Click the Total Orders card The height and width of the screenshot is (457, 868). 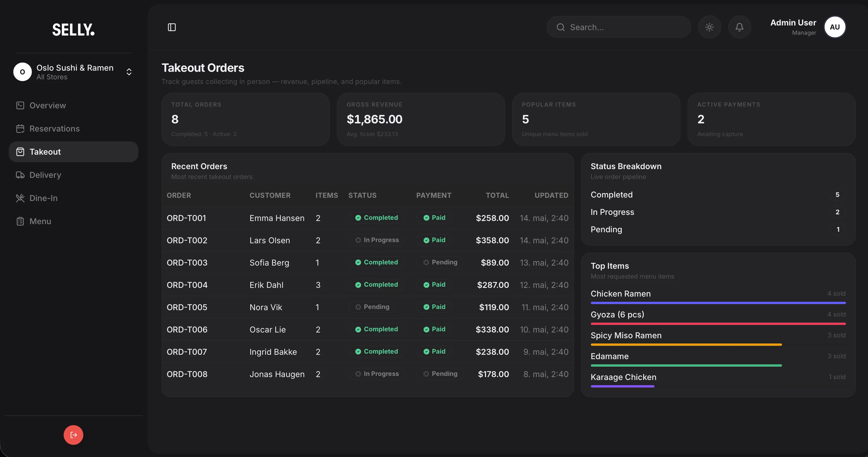(245, 119)
